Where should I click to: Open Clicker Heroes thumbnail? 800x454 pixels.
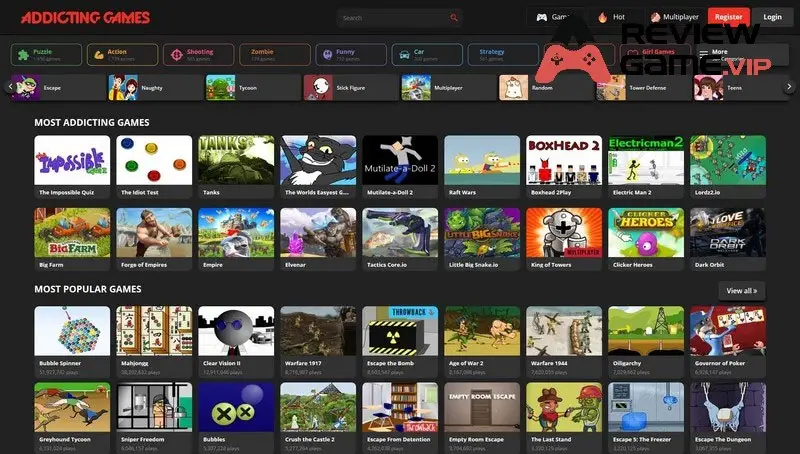tap(646, 233)
